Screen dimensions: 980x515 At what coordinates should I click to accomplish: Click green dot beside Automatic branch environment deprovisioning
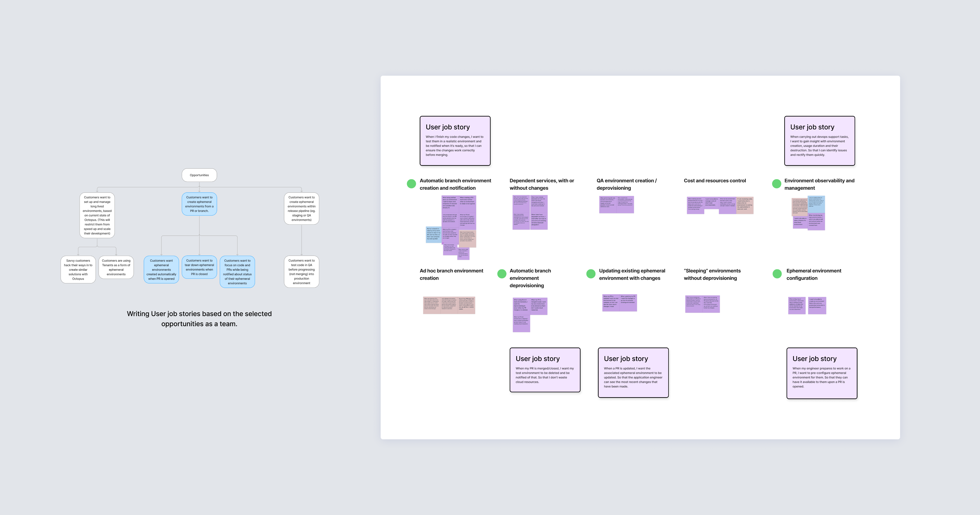coord(502,274)
